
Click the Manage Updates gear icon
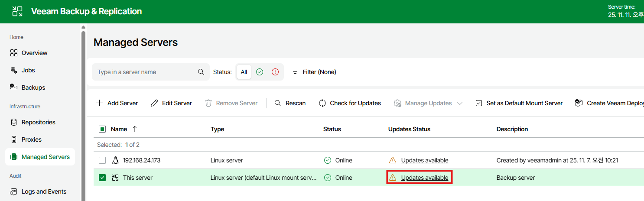(397, 103)
